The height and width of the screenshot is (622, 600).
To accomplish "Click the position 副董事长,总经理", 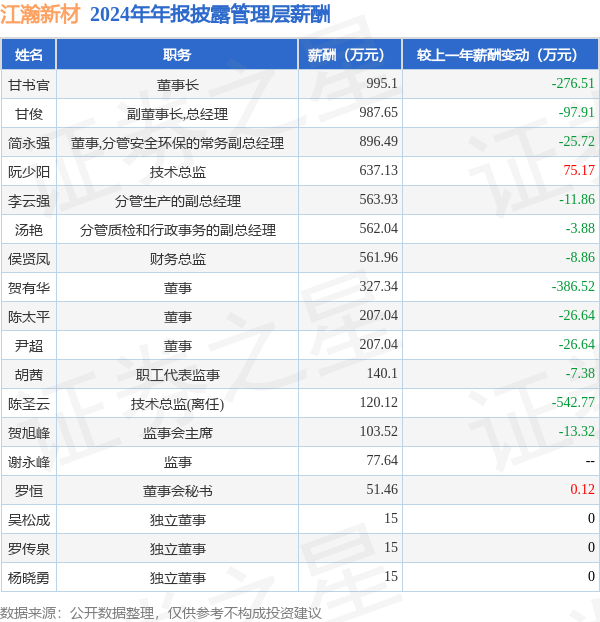I will pos(177,114).
